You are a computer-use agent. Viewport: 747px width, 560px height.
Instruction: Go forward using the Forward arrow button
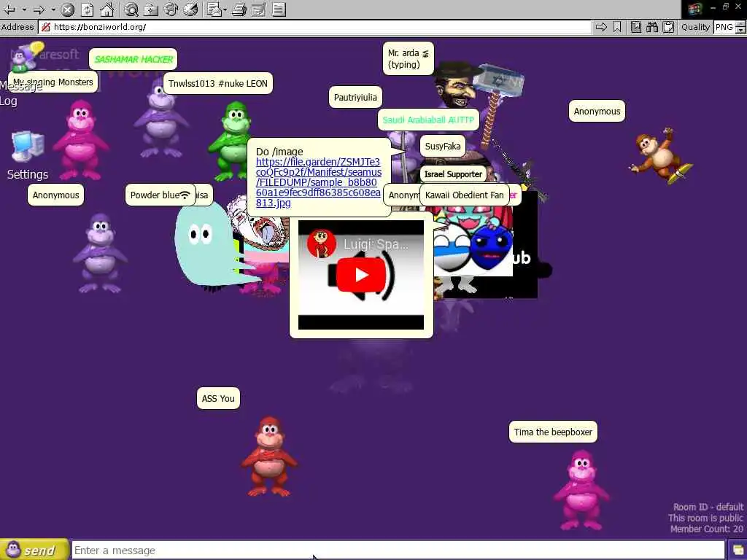pyautogui.click(x=39, y=9)
